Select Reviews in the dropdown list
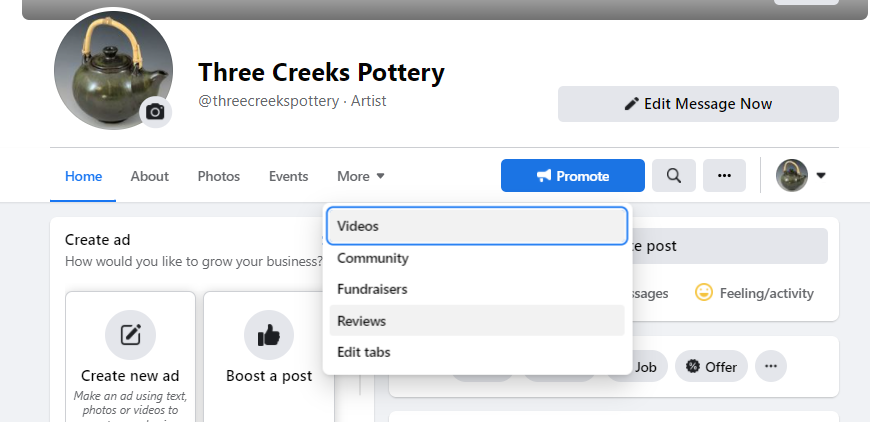The width and height of the screenshot is (870, 422). pos(361,321)
